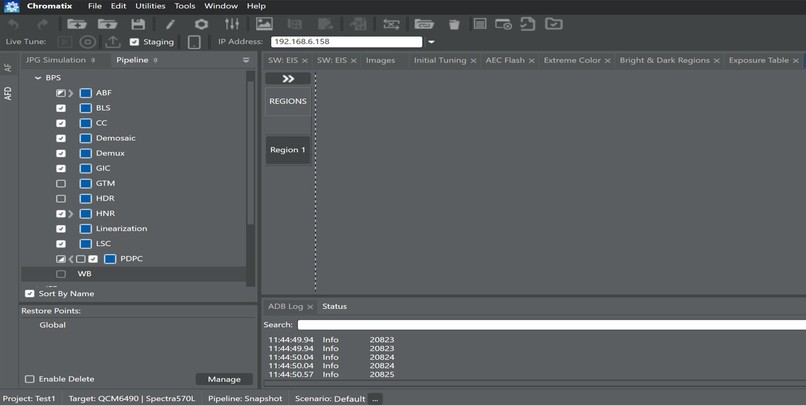Open the IP Address dropdown arrow
The image size is (806, 406).
(x=431, y=42)
